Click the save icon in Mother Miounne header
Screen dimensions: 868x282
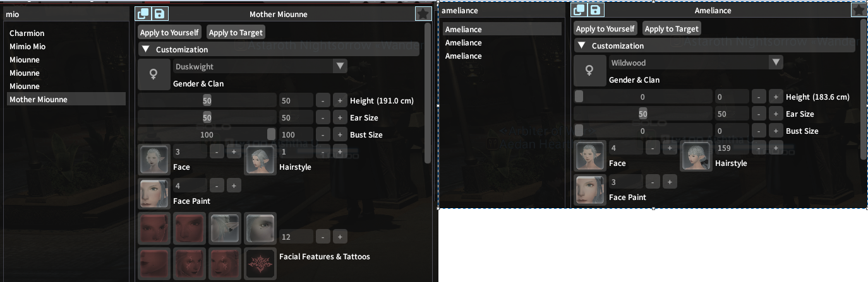point(160,14)
